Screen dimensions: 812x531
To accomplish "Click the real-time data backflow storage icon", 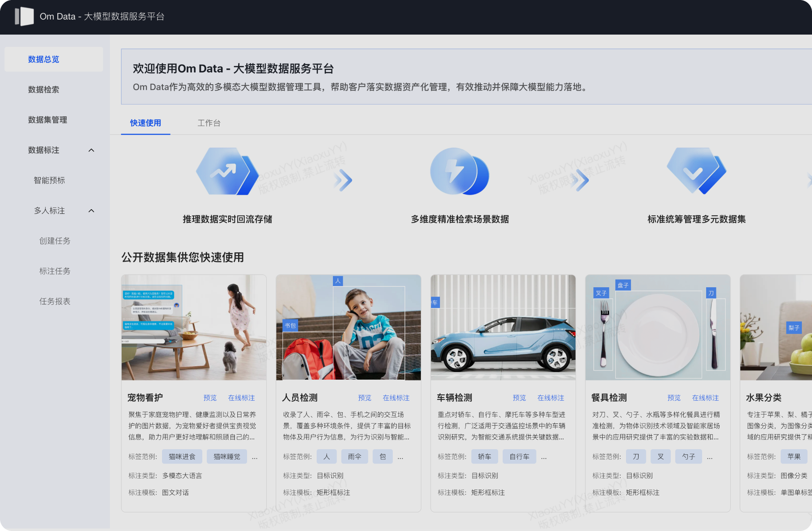I will click(x=227, y=171).
